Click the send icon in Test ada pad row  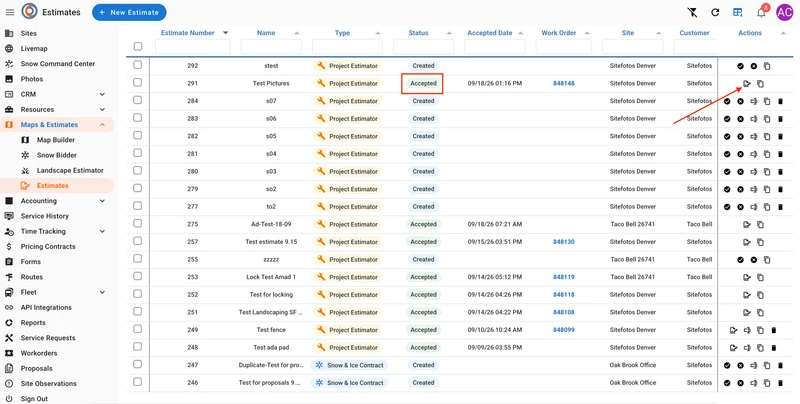[x=747, y=348]
